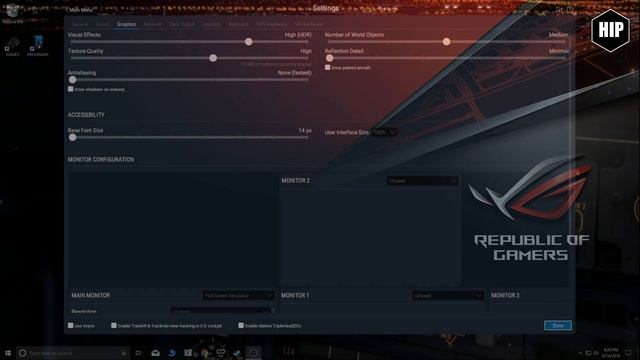Switch to the GPS Hardware tab

click(271, 24)
